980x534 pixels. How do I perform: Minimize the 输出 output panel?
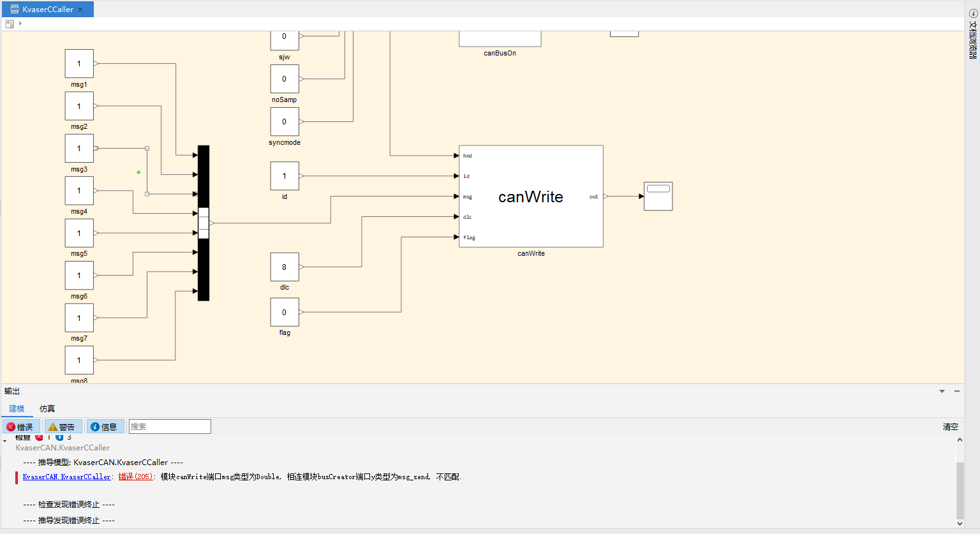957,391
